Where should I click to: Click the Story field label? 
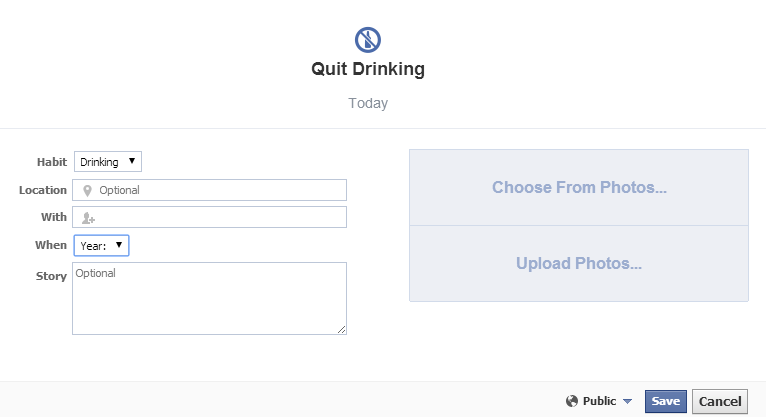click(52, 276)
